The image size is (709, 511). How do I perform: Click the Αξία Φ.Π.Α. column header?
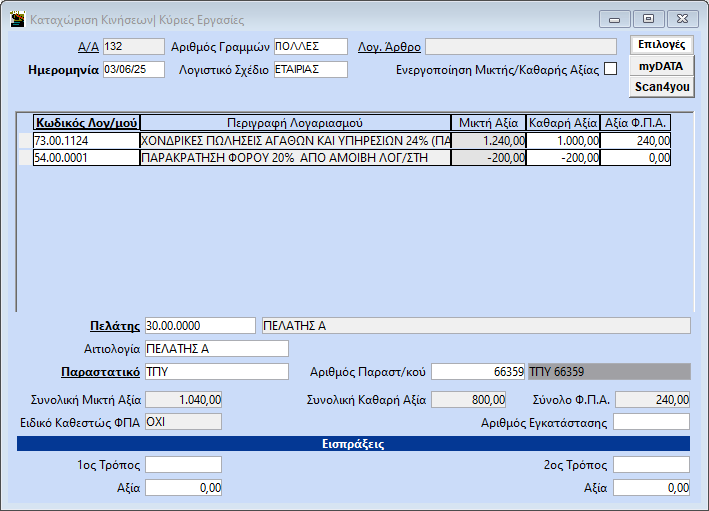point(635,123)
